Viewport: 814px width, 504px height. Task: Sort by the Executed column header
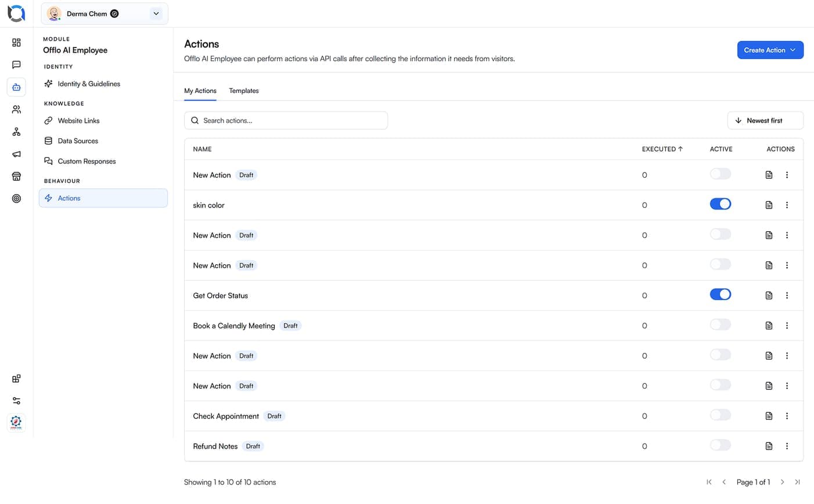(662, 149)
